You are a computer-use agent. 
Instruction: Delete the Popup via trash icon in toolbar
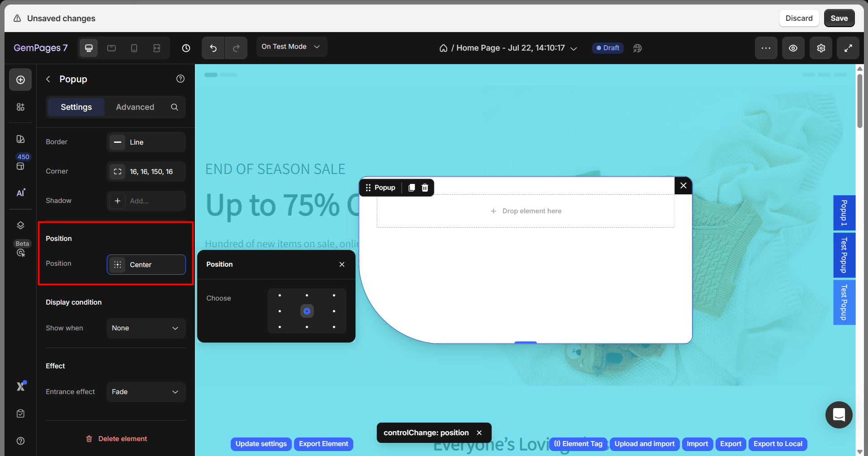click(425, 188)
